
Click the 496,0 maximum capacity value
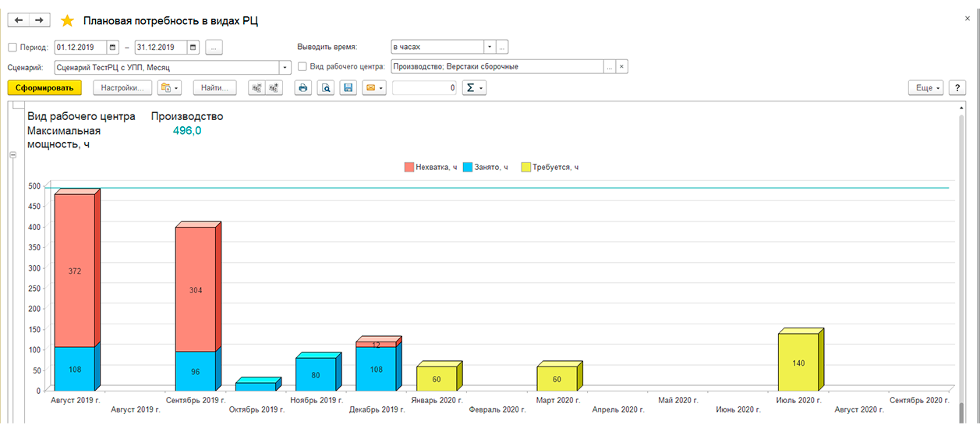point(187,131)
